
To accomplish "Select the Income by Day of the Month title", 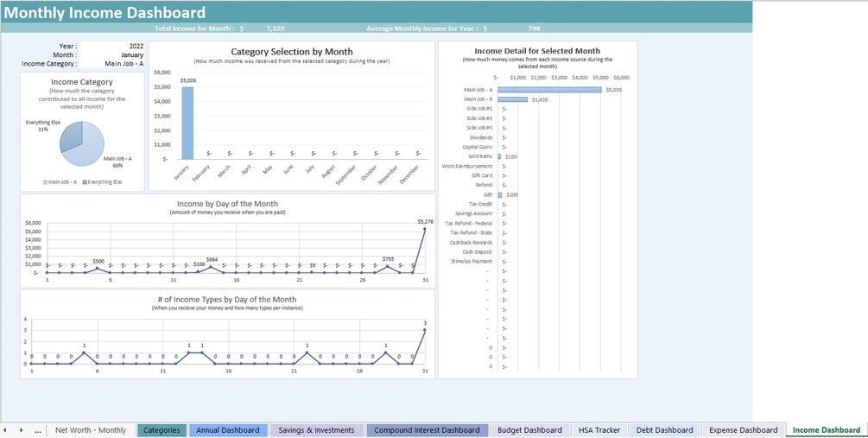I will pos(227,204).
